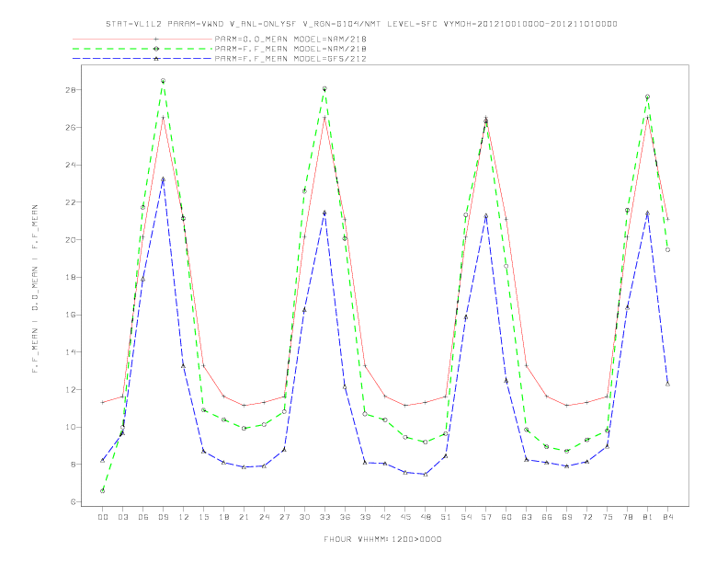728x563 pixels.
Task: Click the x-axis tick label 60
Action: click(506, 517)
